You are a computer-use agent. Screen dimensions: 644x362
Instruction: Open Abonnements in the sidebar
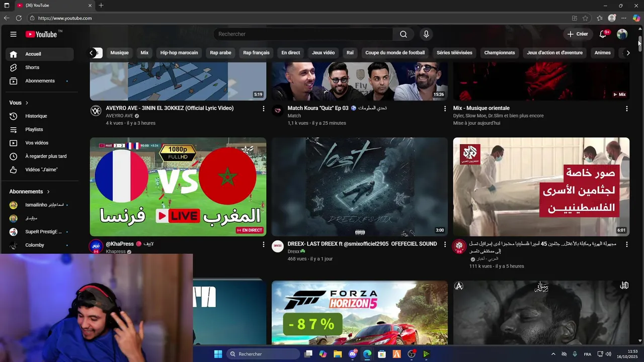(x=40, y=81)
